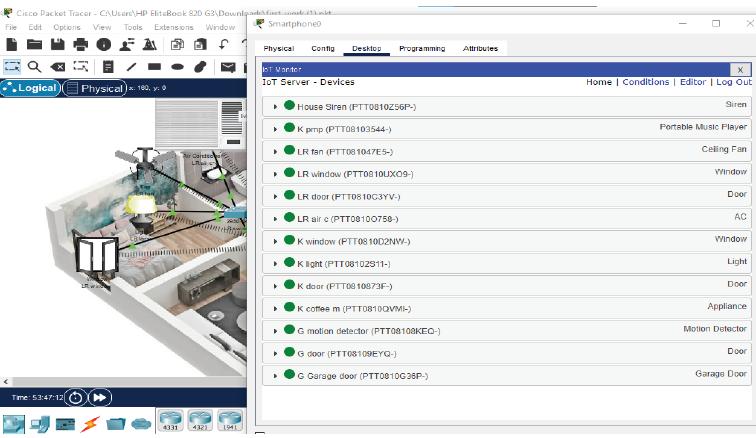Click the Save file icon in toolbar
Image resolution: width=756 pixels, height=438 pixels.
pos(57,45)
